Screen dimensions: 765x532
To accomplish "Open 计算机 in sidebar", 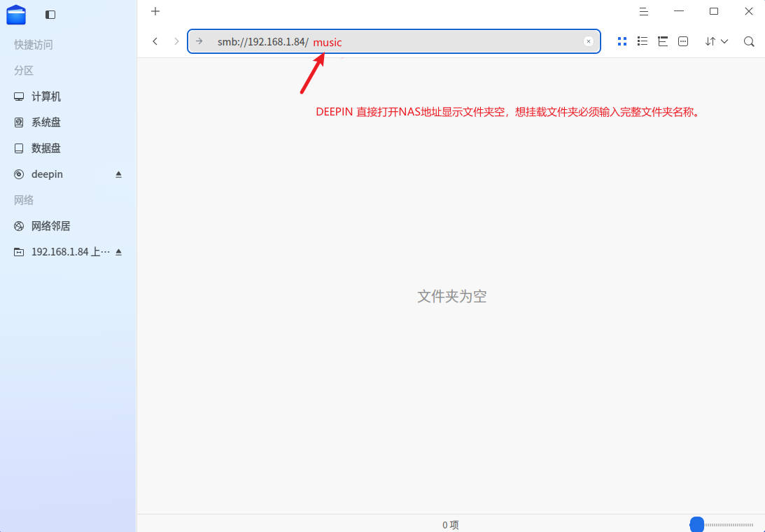I will (68, 97).
